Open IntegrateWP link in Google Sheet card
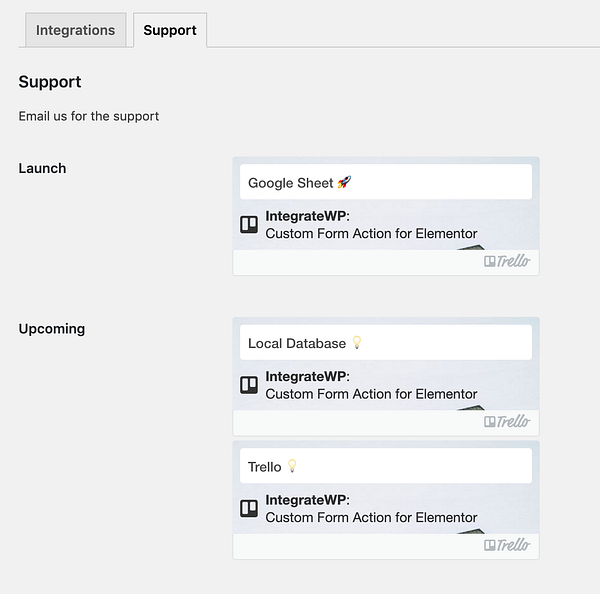 (x=305, y=216)
